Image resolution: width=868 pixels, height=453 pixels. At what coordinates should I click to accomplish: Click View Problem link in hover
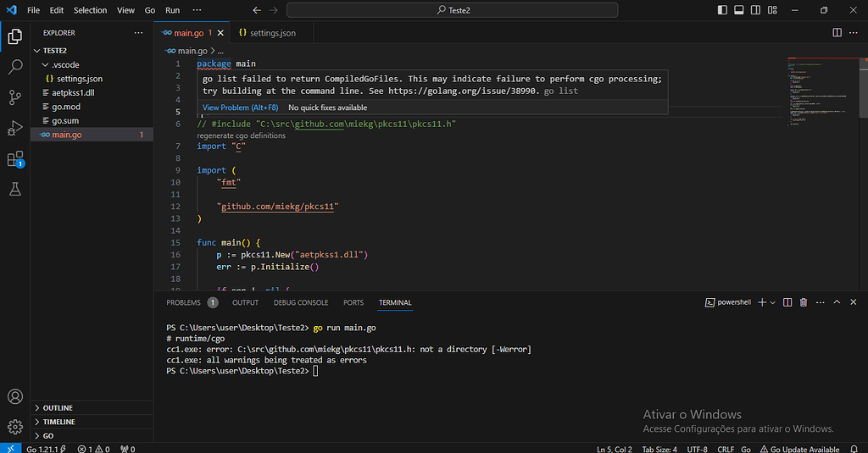point(240,108)
